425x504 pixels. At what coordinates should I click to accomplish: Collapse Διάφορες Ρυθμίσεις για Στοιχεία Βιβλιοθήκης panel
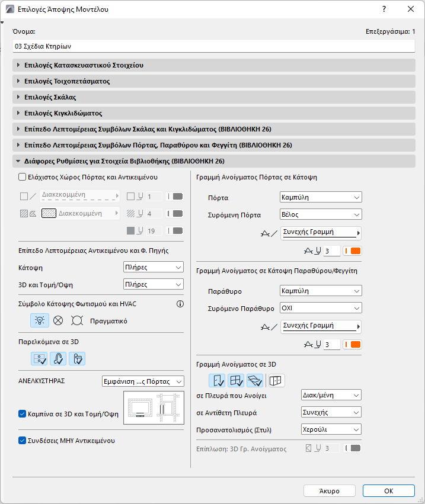pyautogui.click(x=214, y=161)
